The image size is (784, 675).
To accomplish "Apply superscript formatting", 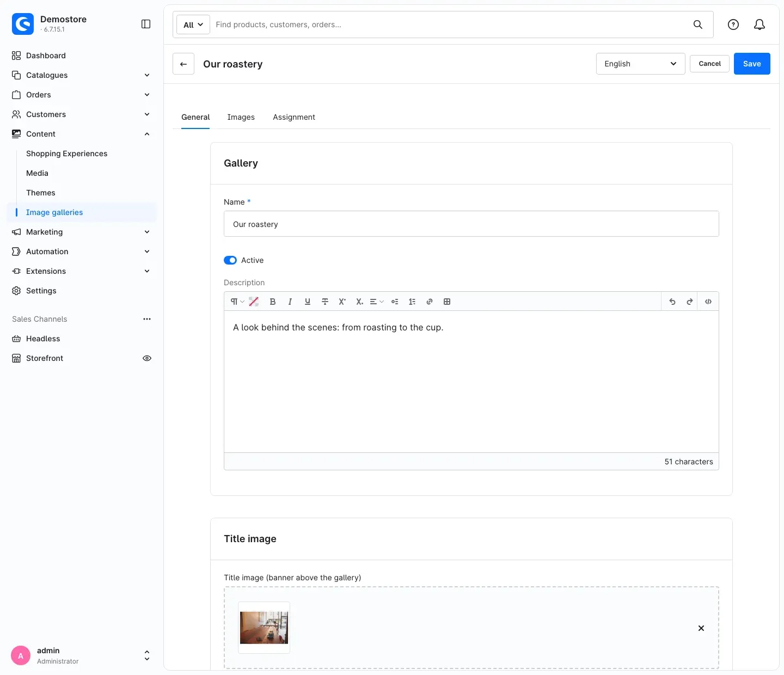I will pos(342,302).
